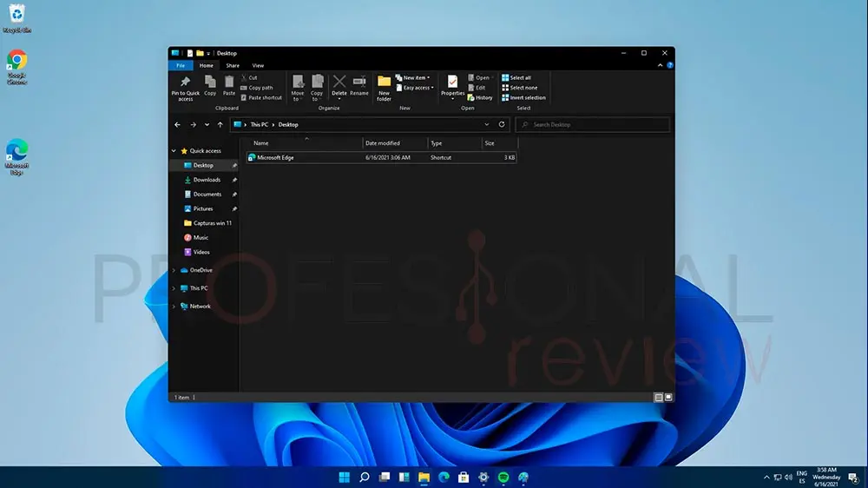This screenshot has height=488, width=868.
Task: Open the Easy access dropdown
Action: click(415, 88)
